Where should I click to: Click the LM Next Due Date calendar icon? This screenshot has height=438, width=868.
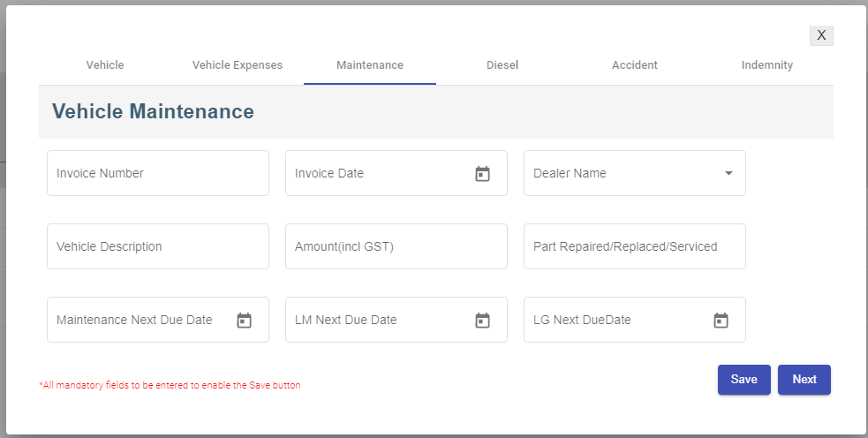pos(482,321)
